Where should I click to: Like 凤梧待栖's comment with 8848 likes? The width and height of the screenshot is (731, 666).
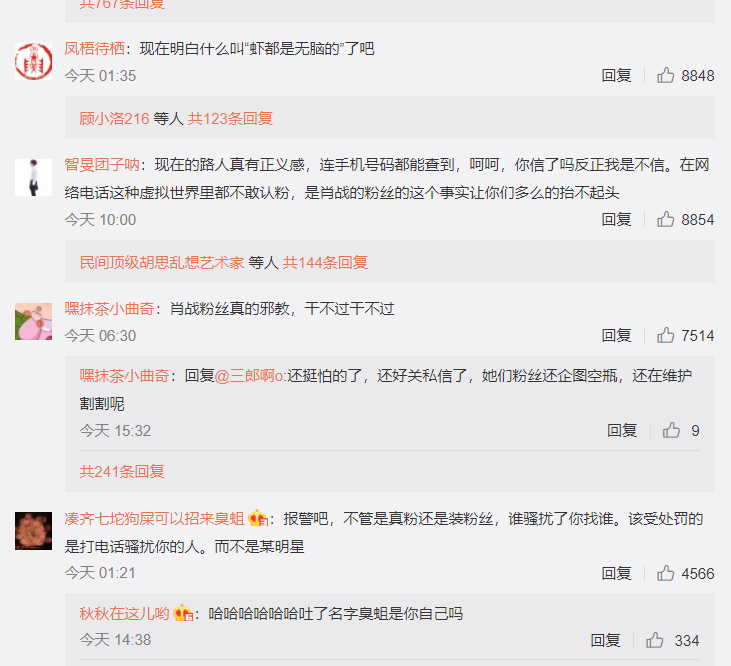[x=665, y=75]
